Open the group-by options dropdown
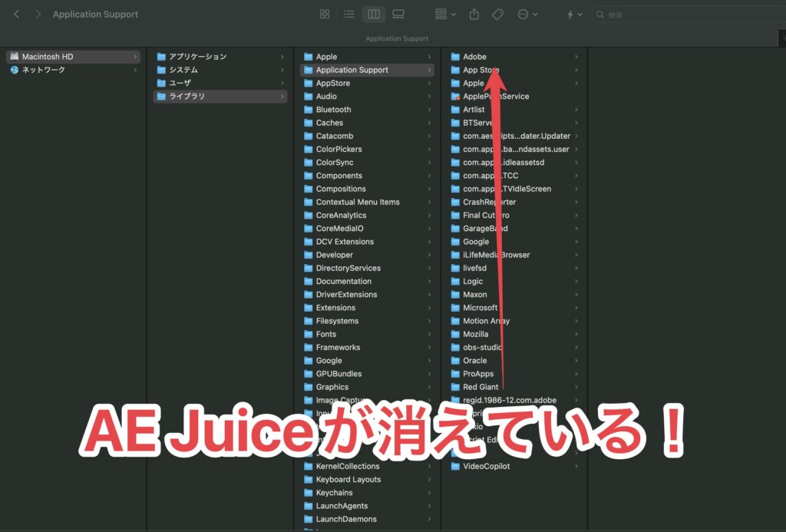Image resolution: width=786 pixels, height=532 pixels. pyautogui.click(x=446, y=14)
